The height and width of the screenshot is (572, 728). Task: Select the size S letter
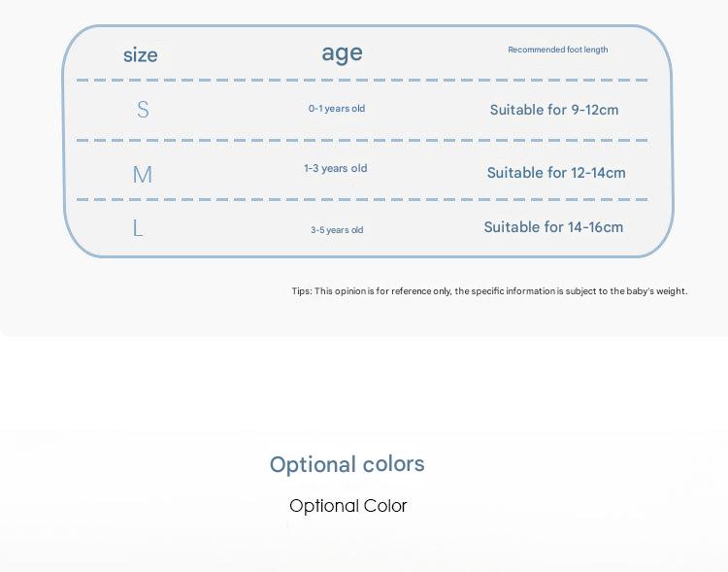[143, 110]
